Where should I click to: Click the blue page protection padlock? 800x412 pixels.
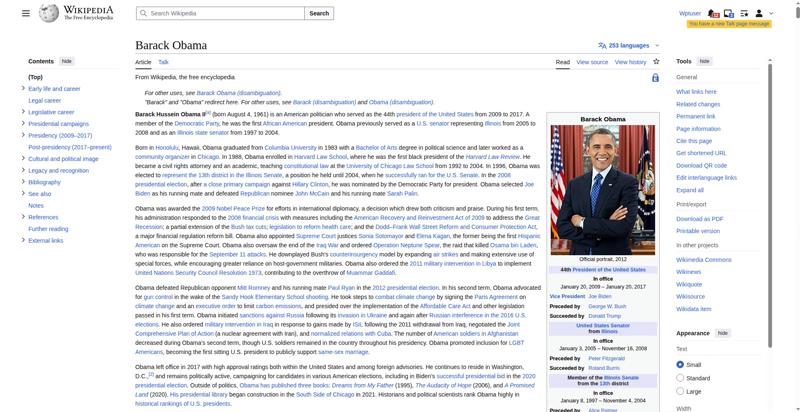coord(655,77)
